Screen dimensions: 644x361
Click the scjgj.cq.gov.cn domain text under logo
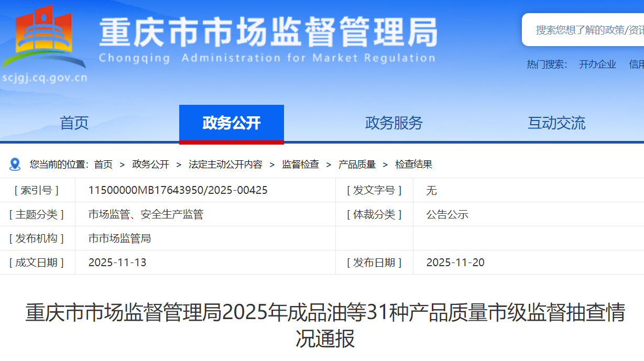45,79
